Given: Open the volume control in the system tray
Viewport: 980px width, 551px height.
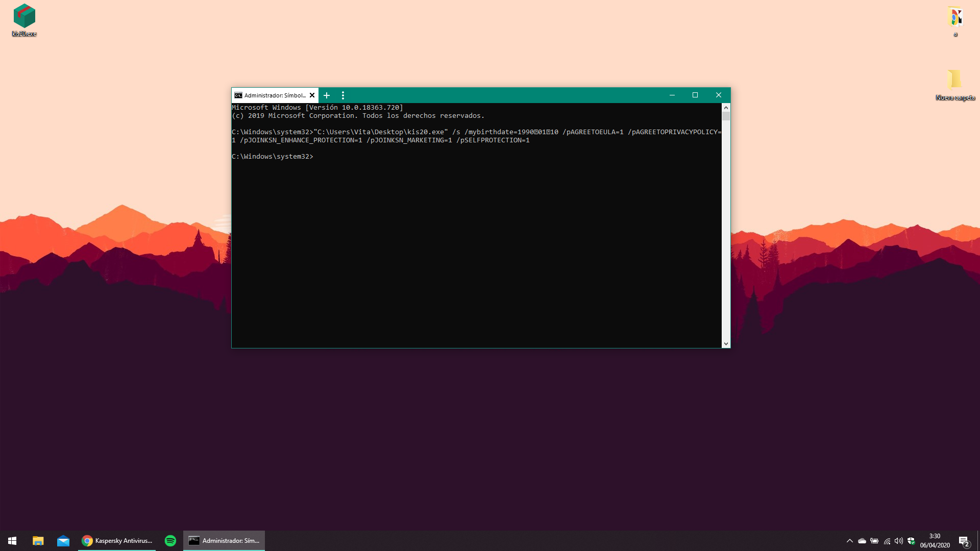Looking at the screenshot, I should coord(899,541).
